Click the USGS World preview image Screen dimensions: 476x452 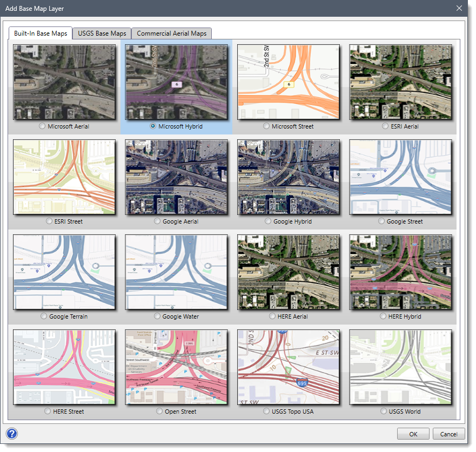click(400, 367)
